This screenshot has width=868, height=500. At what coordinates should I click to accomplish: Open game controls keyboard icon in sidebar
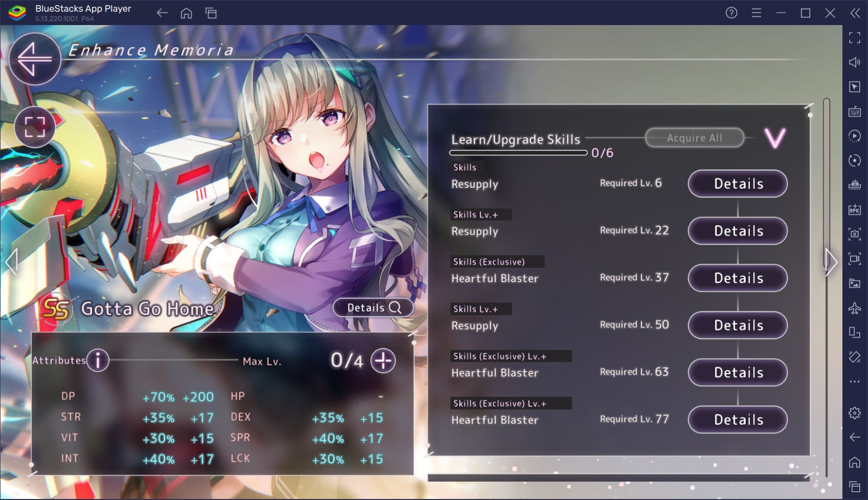(x=854, y=111)
